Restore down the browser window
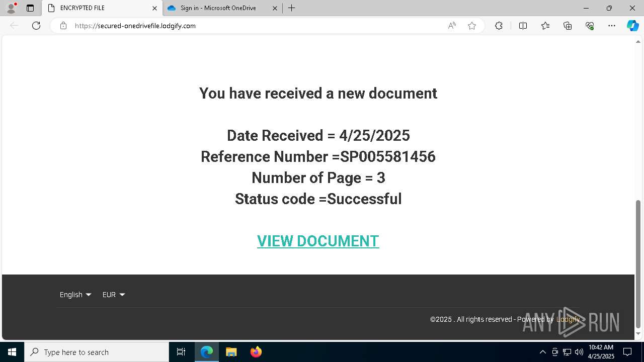 pos(609,8)
